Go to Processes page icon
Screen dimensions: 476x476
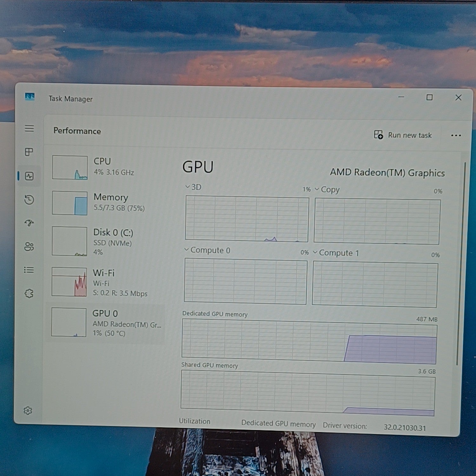click(29, 152)
